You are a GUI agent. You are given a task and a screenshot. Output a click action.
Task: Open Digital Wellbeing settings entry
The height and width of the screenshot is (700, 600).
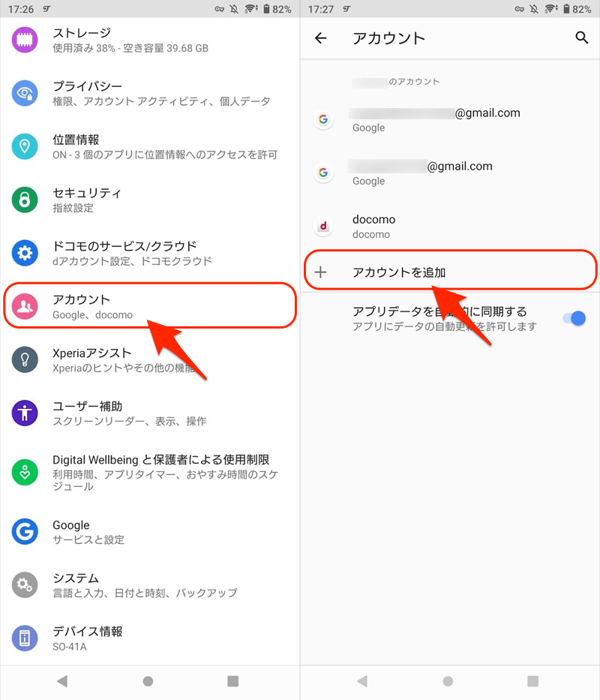pos(150,473)
